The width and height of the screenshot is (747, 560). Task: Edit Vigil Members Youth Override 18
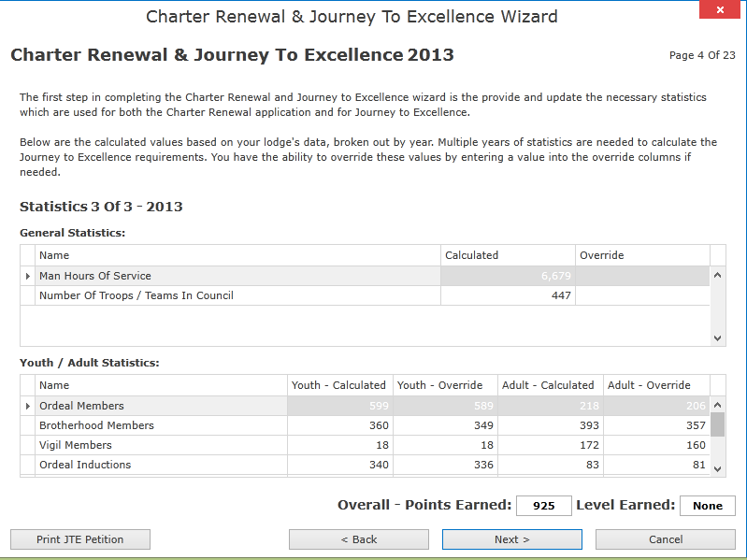point(445,445)
